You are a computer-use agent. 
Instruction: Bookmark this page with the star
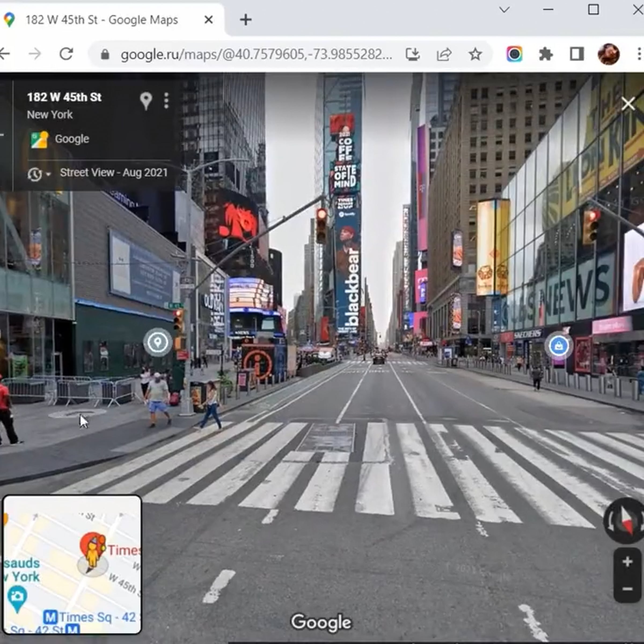[x=475, y=54]
